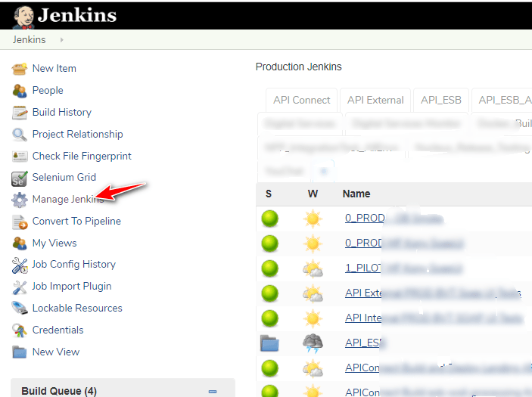Click the Jenkins butler logo icon
This screenshot has width=532, height=397.
click(x=23, y=17)
